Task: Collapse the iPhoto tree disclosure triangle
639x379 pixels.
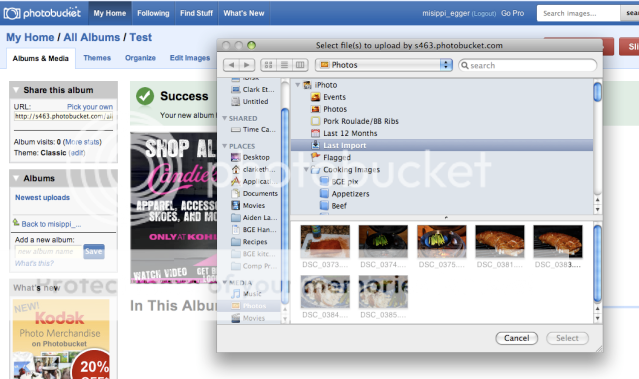Action: (297, 85)
